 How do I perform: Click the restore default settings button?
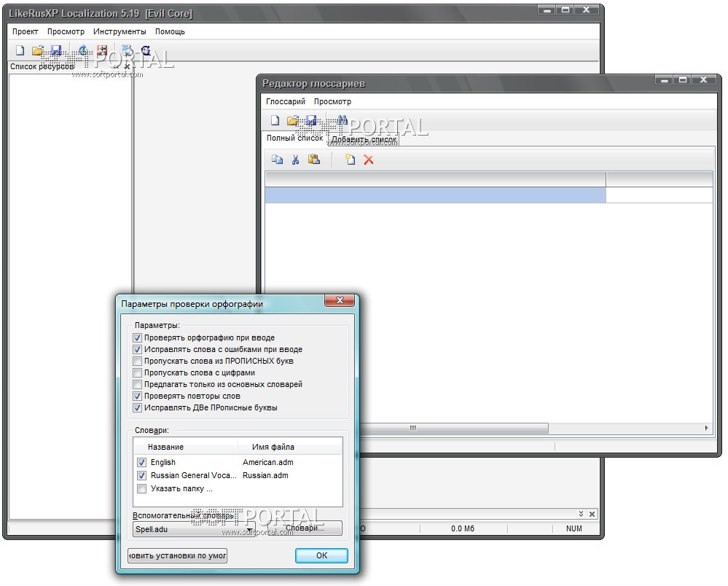[x=177, y=555]
